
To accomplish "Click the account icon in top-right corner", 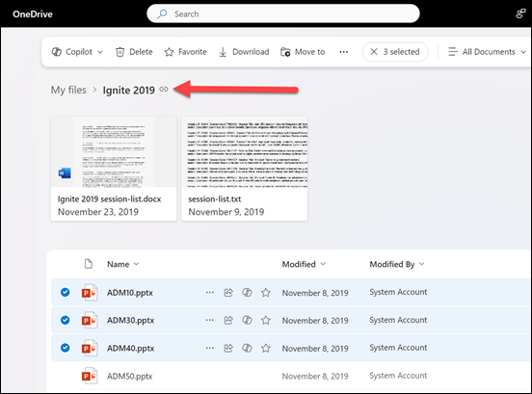I will pyautogui.click(x=520, y=13).
